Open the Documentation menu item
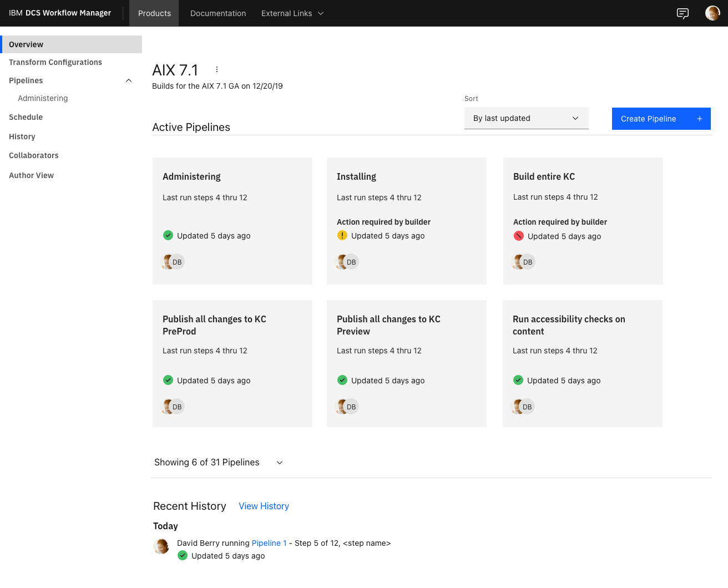 coord(218,13)
